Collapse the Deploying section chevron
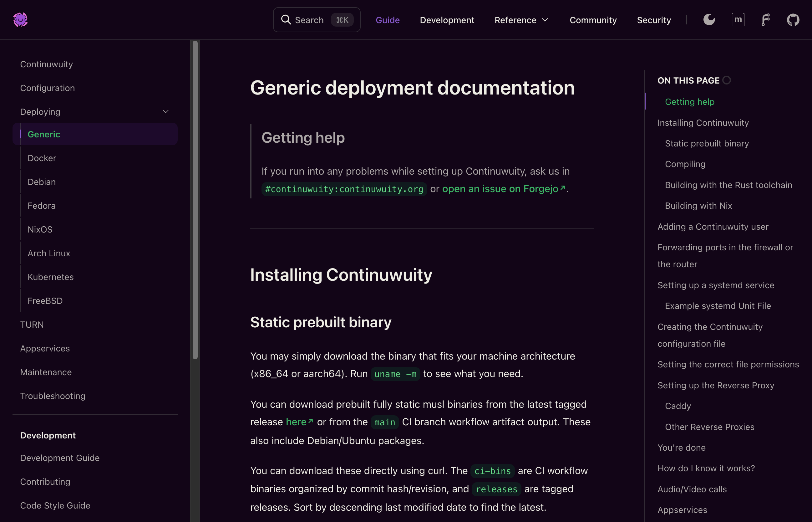Viewport: 812px width, 522px height. click(166, 111)
